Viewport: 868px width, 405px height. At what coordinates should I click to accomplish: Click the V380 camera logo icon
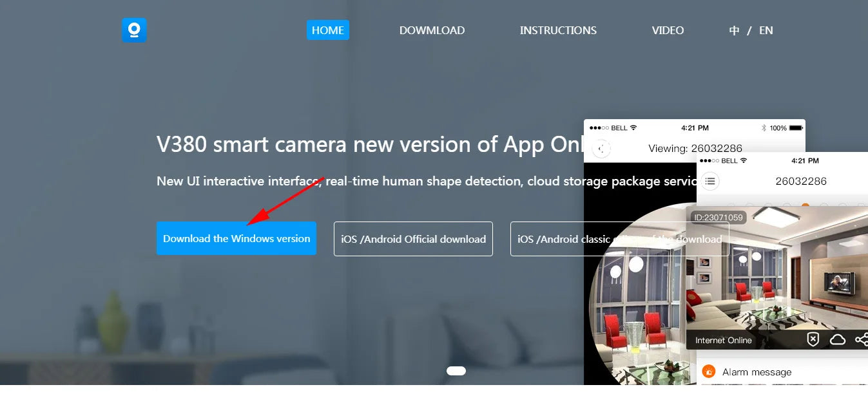[134, 30]
